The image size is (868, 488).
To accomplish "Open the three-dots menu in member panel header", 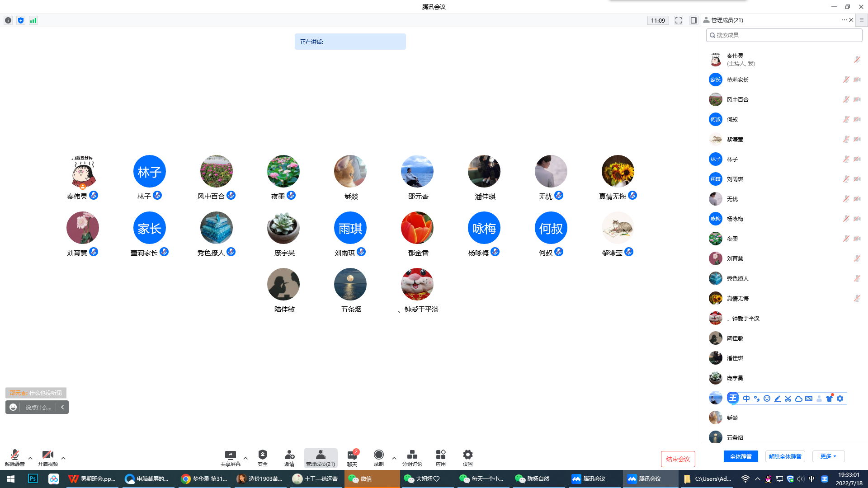I will coord(844,20).
